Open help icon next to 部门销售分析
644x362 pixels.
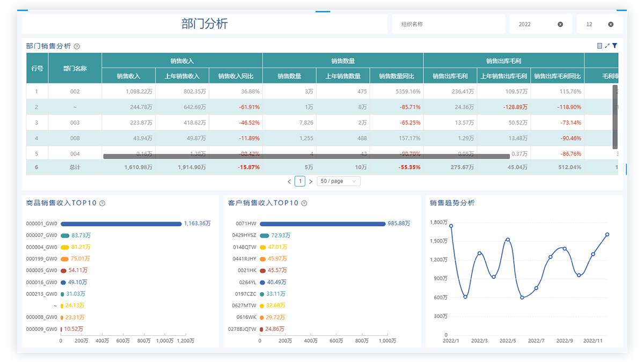77,47
